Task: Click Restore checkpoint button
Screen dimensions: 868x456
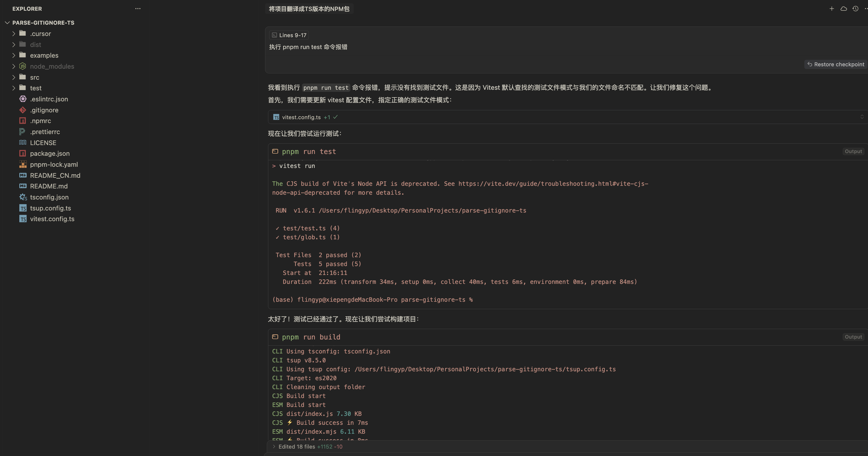Action: click(x=836, y=64)
